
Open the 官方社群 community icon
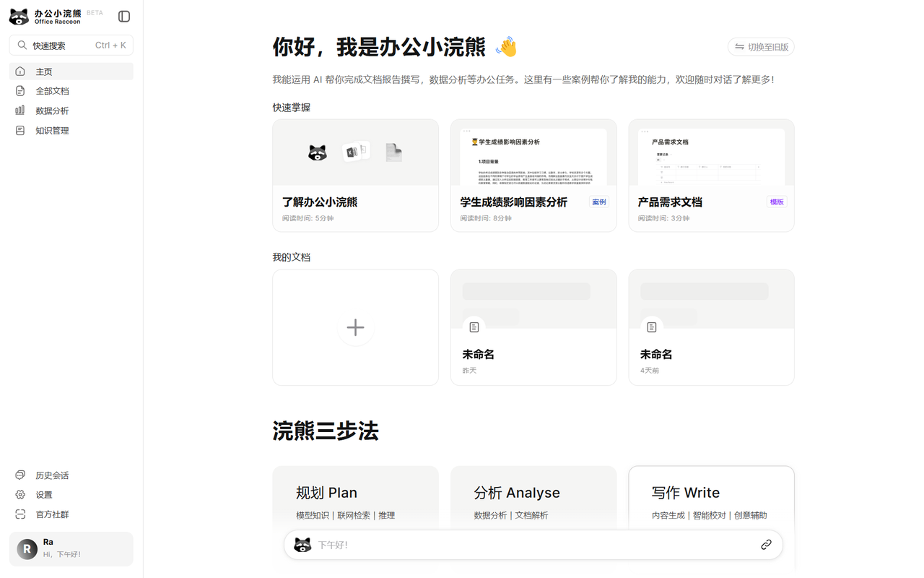click(20, 514)
